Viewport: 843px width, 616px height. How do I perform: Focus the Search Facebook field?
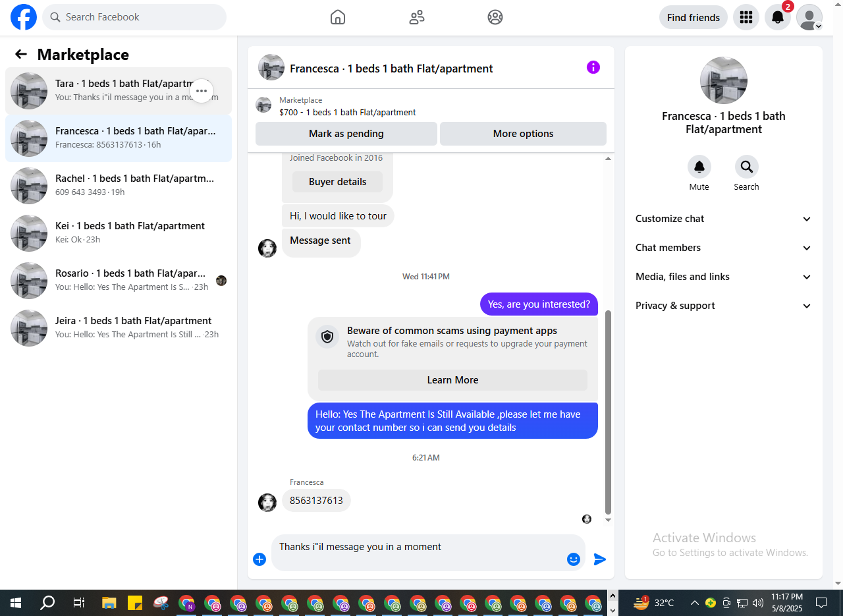pyautogui.click(x=134, y=17)
